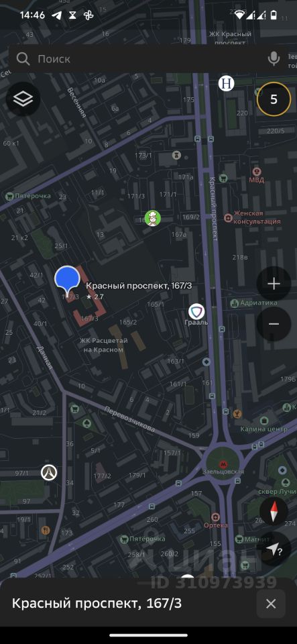This screenshot has height=644, width=297.
Task: Select the МВД place marker
Action: (x=257, y=170)
